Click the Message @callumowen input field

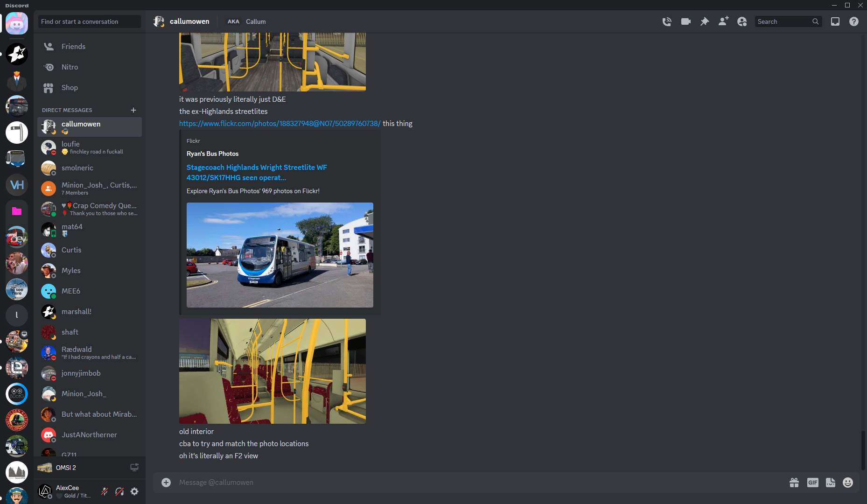(467, 483)
